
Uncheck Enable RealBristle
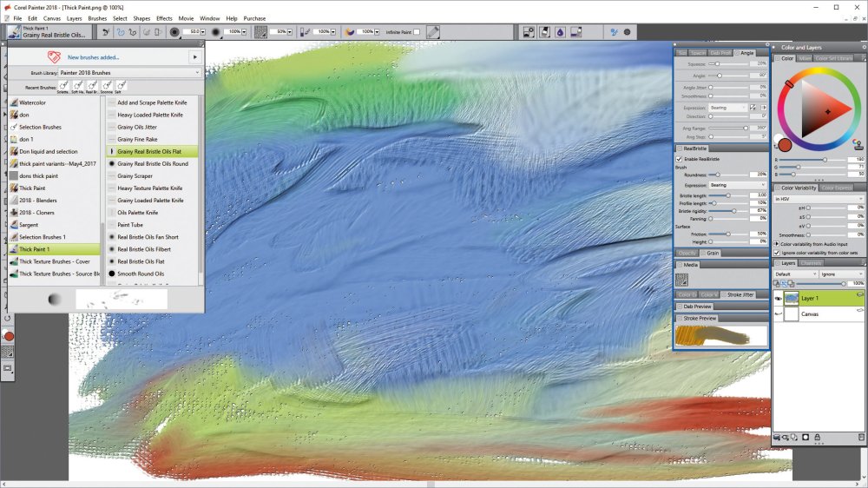click(x=680, y=159)
